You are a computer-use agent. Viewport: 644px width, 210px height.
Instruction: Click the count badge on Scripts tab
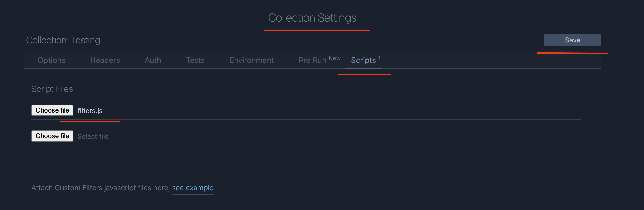[x=379, y=58]
